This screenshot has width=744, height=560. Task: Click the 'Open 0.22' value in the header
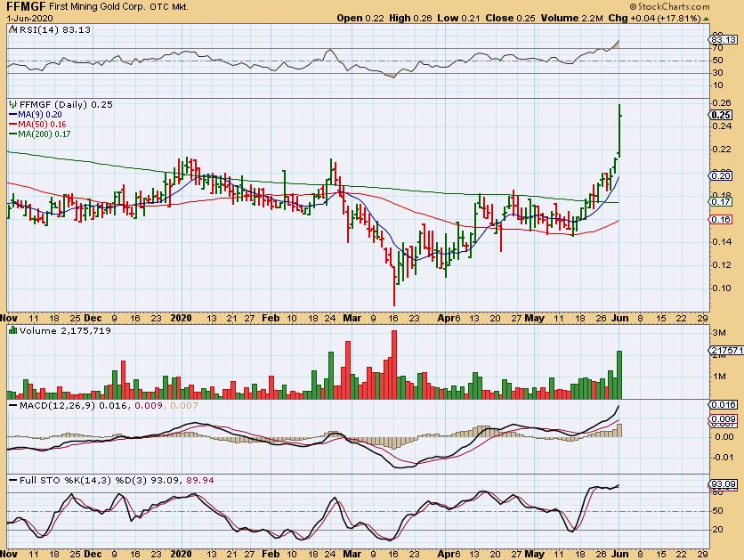(x=360, y=18)
